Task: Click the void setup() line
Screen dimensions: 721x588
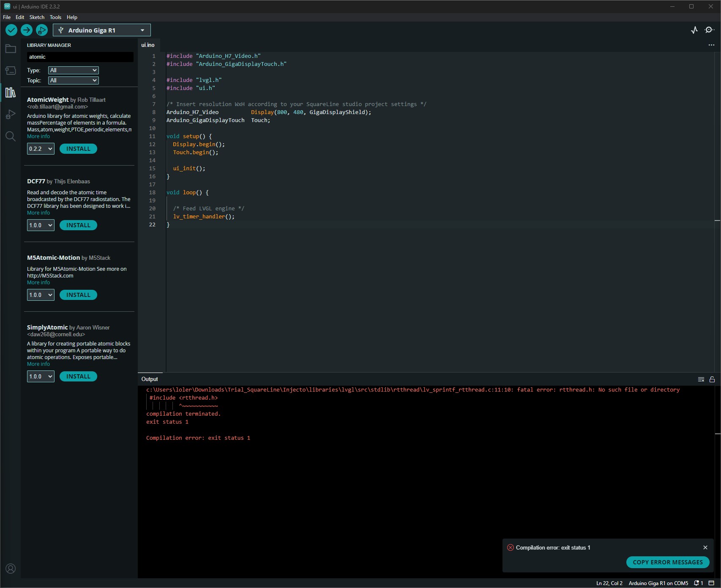Action: (189, 136)
